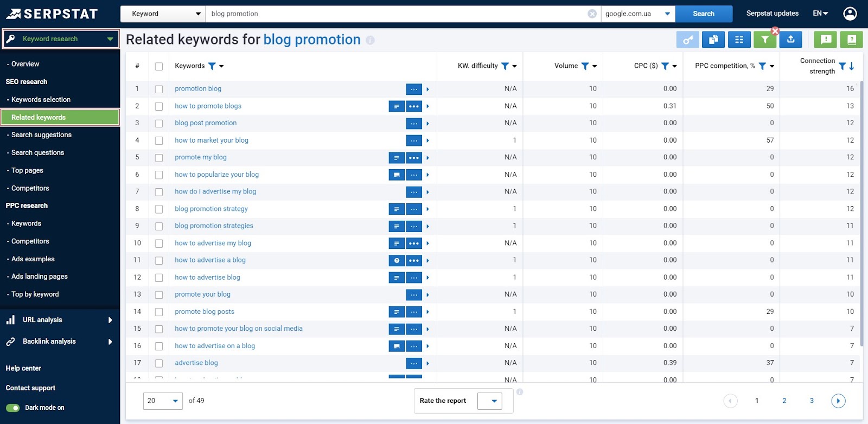Check the box for 'promote my blog'
The height and width of the screenshot is (424, 868).
pyautogui.click(x=159, y=158)
